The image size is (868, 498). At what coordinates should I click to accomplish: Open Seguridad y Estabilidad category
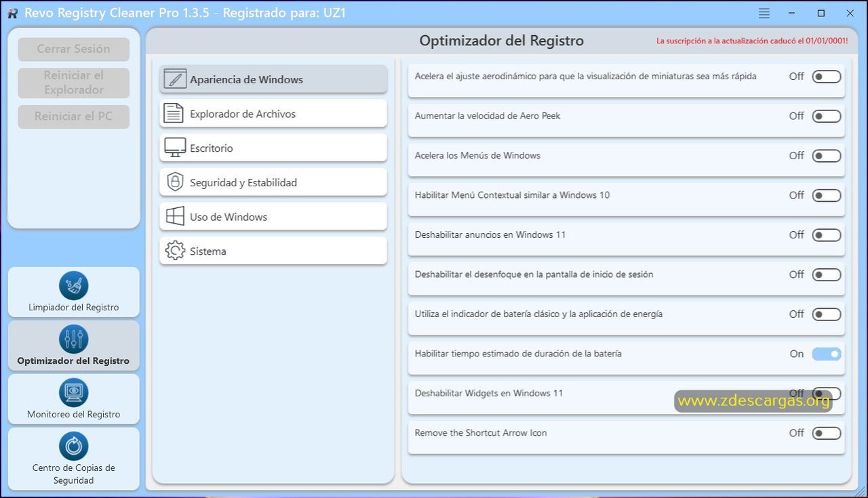tap(273, 182)
